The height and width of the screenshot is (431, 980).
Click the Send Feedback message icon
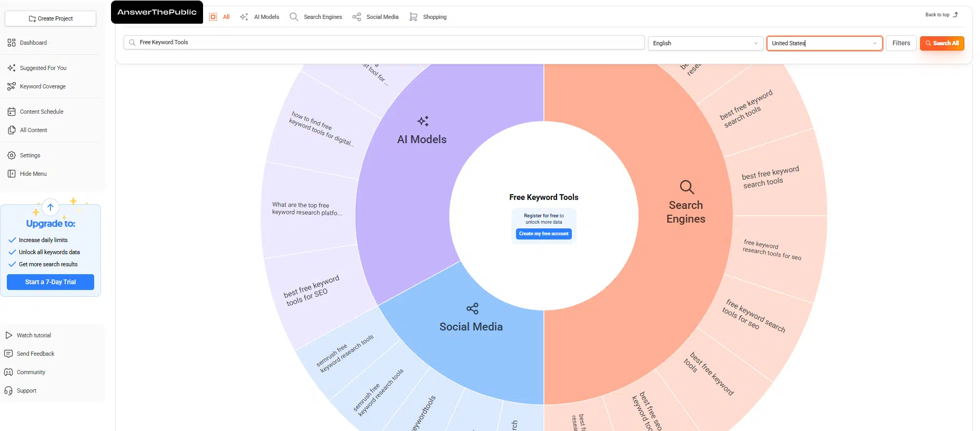(x=8, y=354)
